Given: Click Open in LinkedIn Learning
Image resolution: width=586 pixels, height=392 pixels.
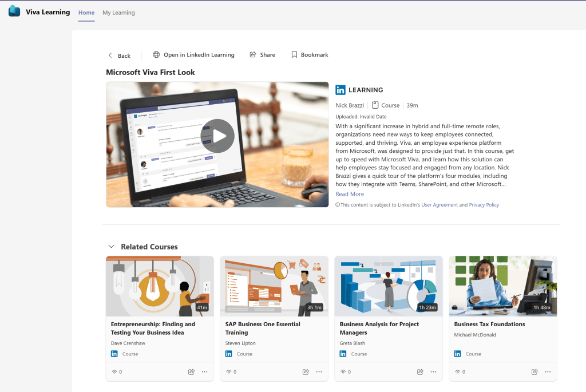Looking at the screenshot, I should pyautogui.click(x=193, y=55).
